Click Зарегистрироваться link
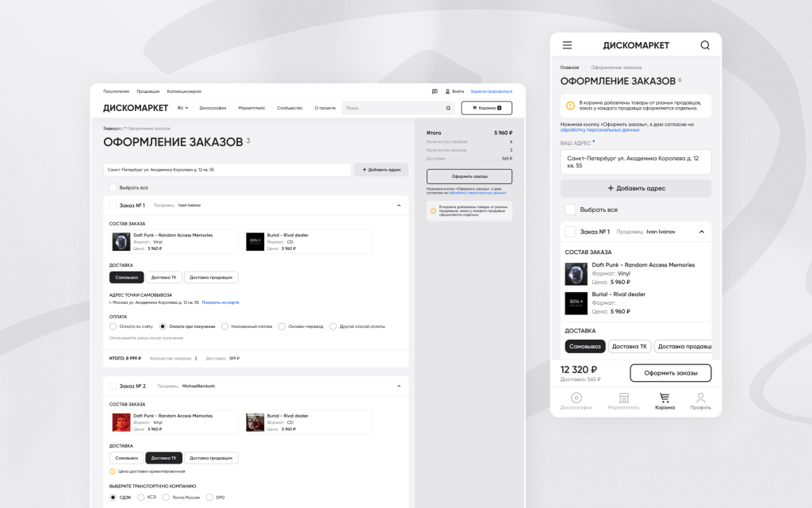The image size is (812, 508). [x=491, y=91]
